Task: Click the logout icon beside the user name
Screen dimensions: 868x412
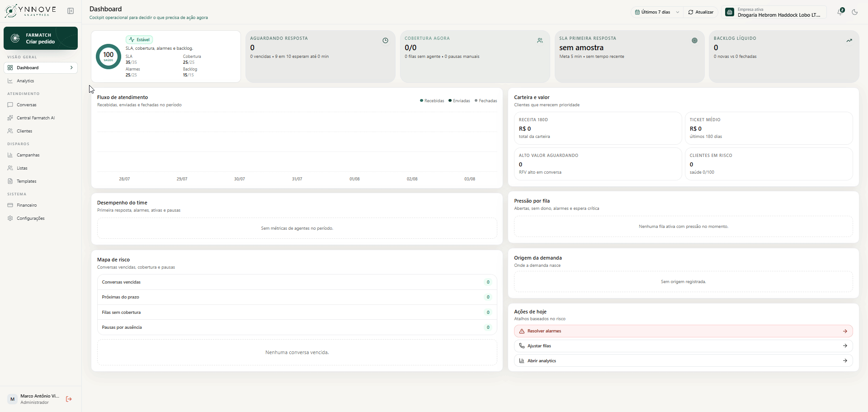Action: click(69, 399)
